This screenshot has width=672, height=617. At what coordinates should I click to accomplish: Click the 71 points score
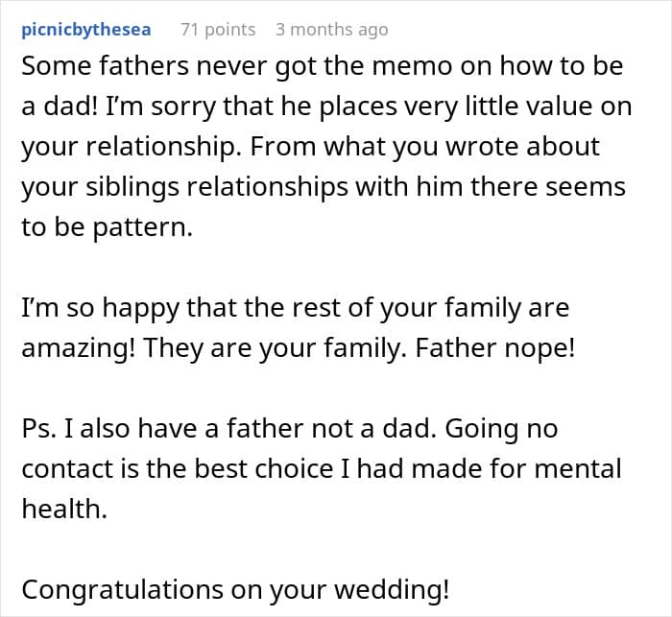(218, 29)
